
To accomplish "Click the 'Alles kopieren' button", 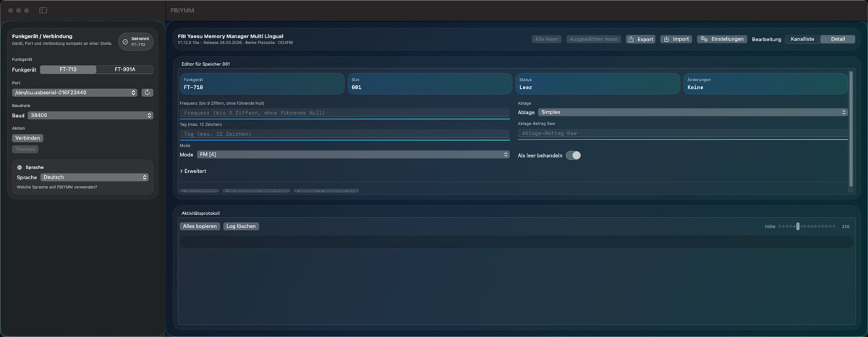I will point(200,226).
